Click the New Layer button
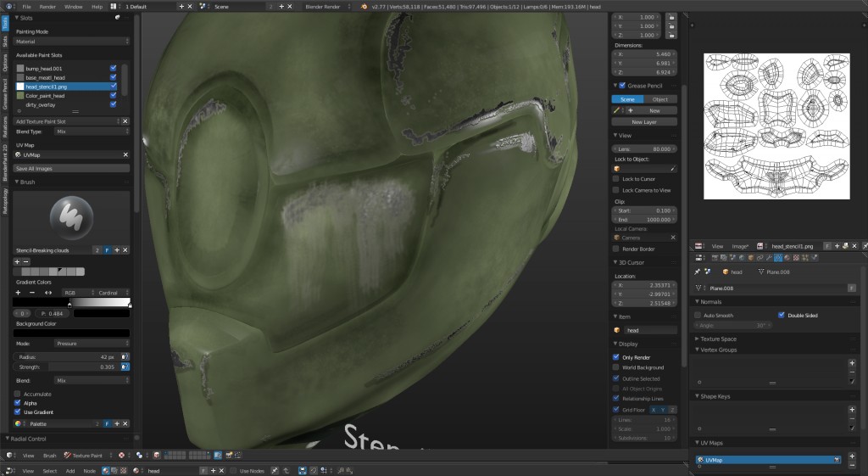 pos(644,122)
